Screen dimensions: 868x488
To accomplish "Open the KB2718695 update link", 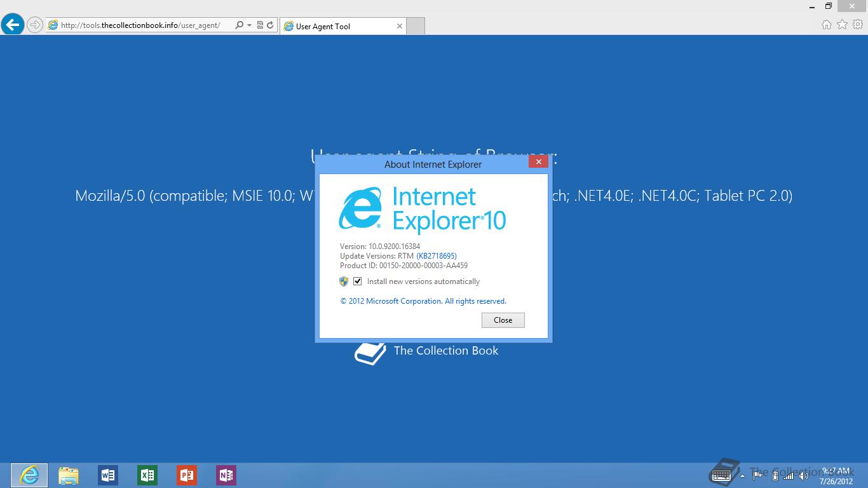I will pyautogui.click(x=437, y=256).
